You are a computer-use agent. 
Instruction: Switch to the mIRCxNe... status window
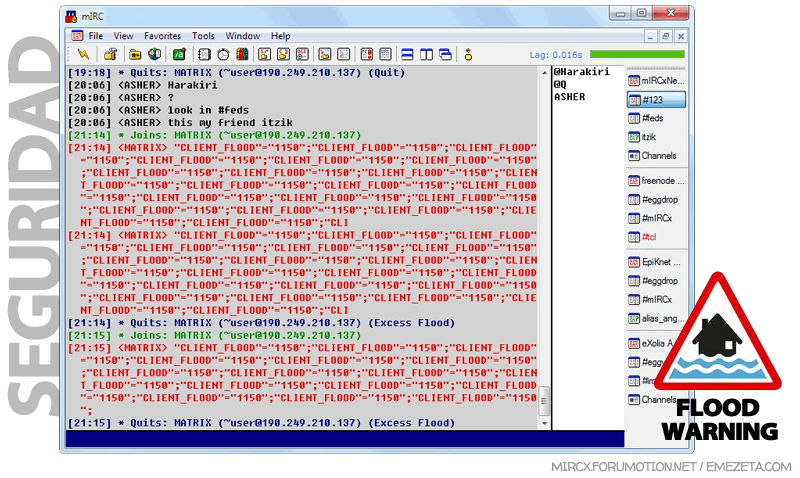656,81
